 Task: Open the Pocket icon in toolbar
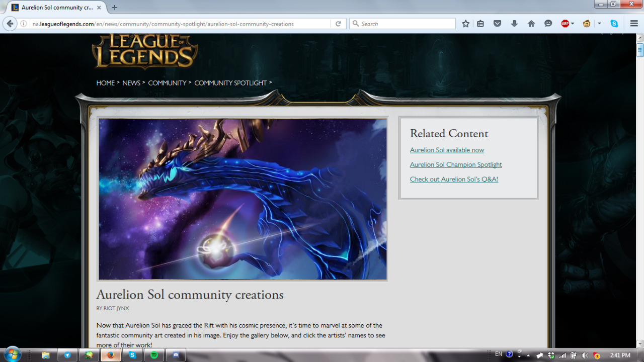[x=497, y=24]
